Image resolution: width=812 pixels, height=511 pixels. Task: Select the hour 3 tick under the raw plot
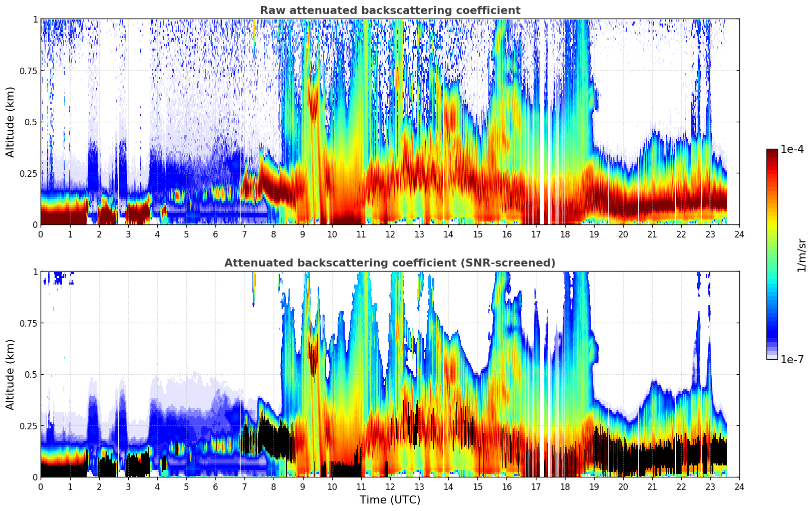(x=128, y=234)
